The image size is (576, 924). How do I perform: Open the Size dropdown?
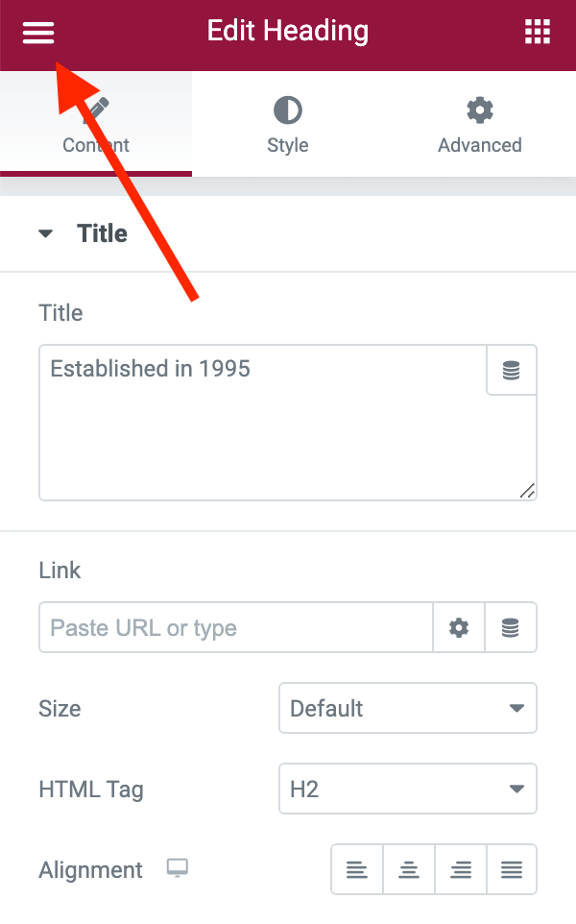[408, 708]
